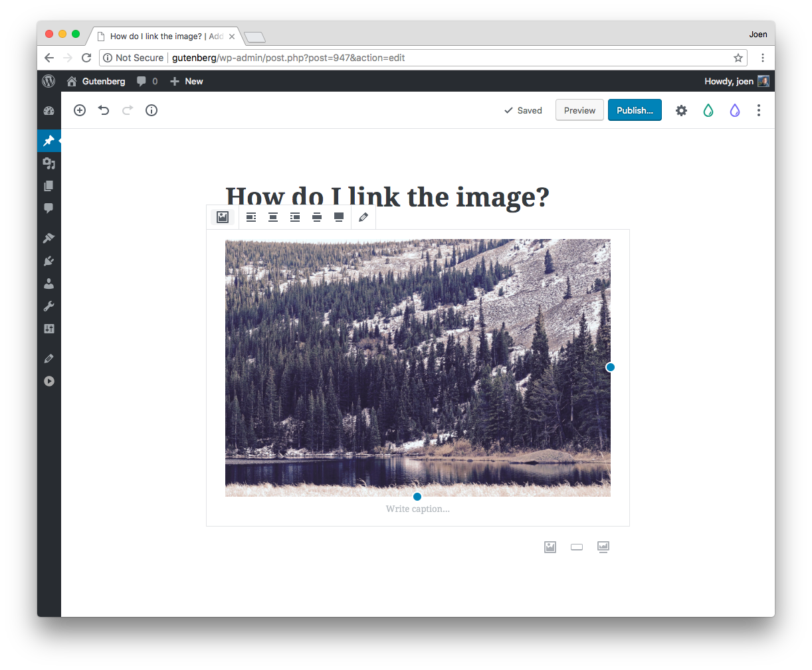This screenshot has width=812, height=670.
Task: Align the image right
Action: [295, 217]
